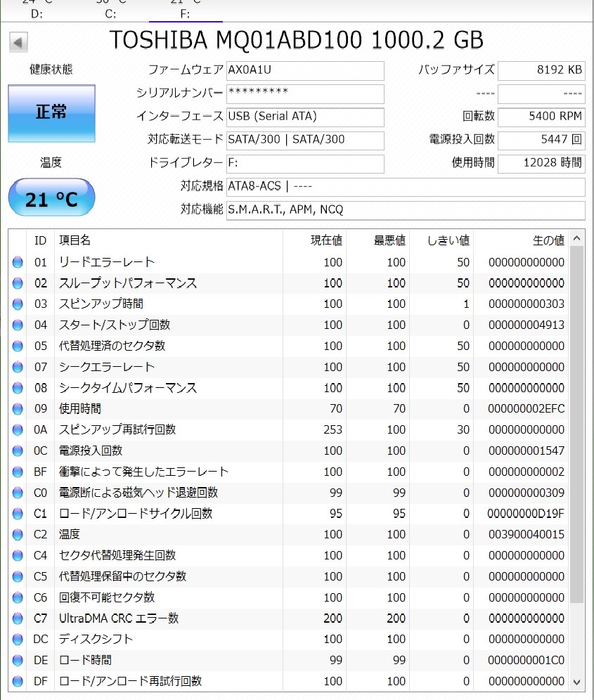
Task: Select the D: drive tab
Action: click(x=37, y=11)
